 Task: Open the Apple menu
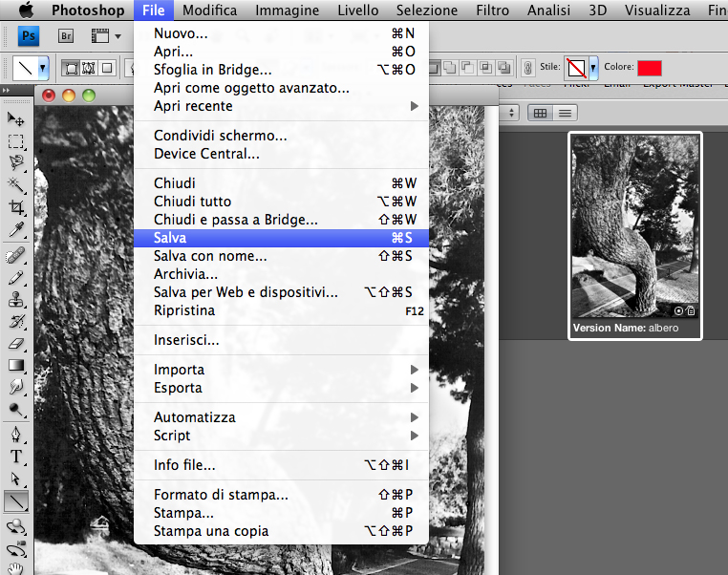[x=27, y=10]
